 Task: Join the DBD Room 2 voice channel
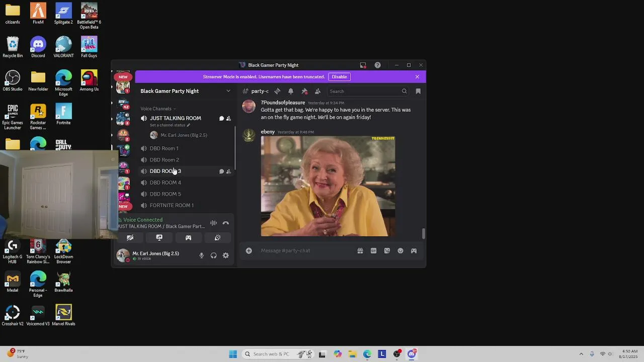(x=185, y=160)
